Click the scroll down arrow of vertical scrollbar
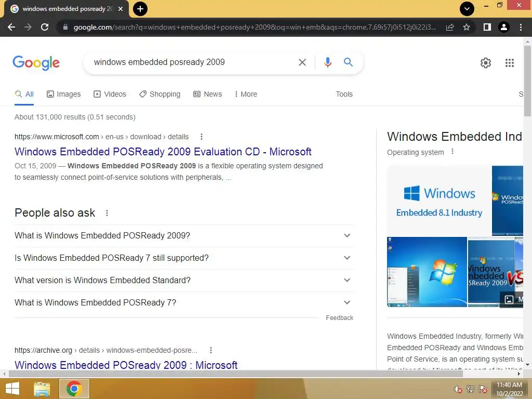532x399 pixels. [x=527, y=365]
